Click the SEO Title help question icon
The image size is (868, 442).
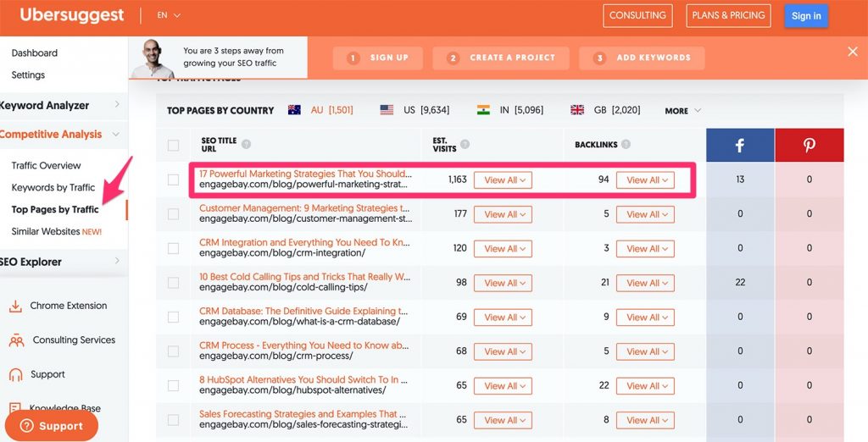click(246, 145)
